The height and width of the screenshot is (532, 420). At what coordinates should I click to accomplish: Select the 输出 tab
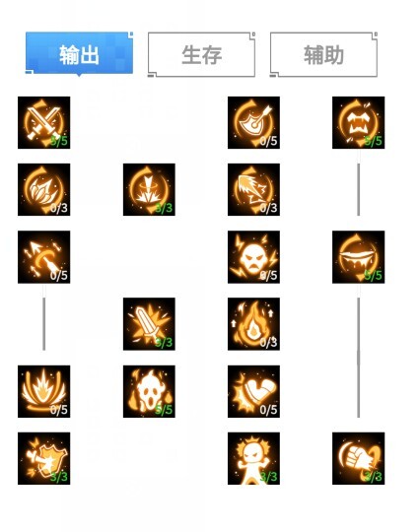click(x=79, y=53)
